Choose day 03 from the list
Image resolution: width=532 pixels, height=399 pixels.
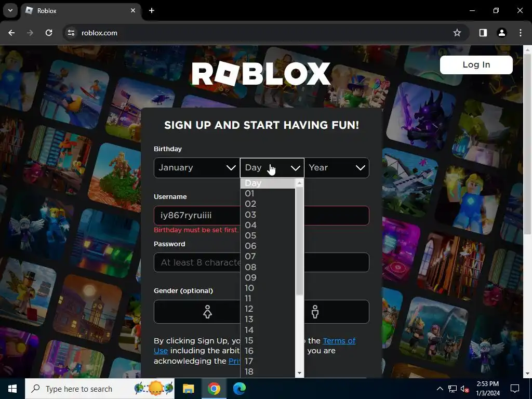tap(268, 215)
